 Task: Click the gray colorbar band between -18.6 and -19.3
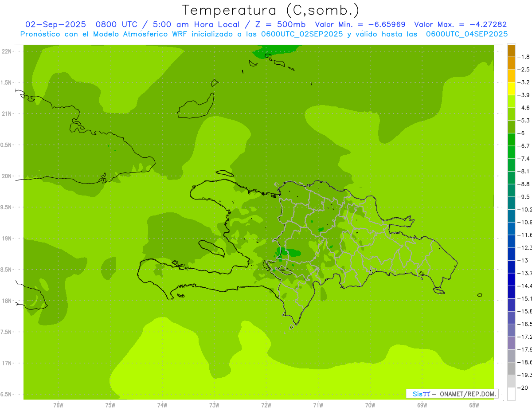pos(511,369)
